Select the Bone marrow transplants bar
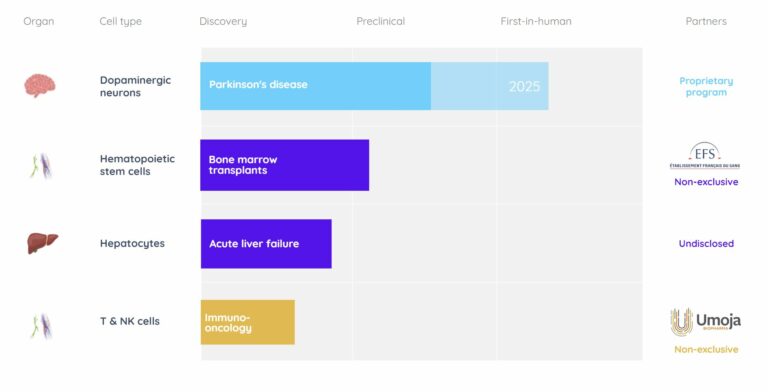768x392 pixels. 285,165
